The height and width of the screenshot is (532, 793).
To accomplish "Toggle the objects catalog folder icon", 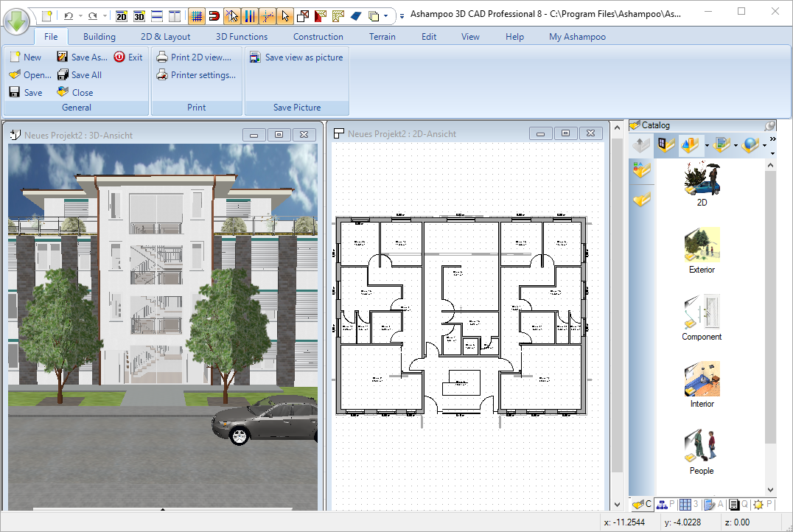I will tap(666, 144).
